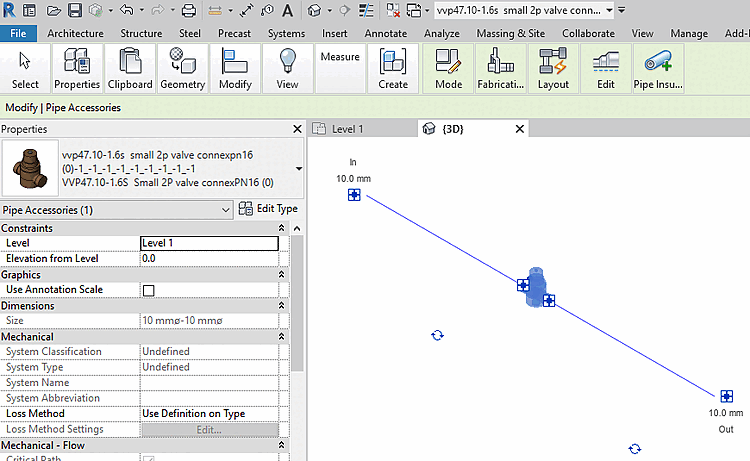Collapse the Mechanical section header
The height and width of the screenshot is (461, 750).
pos(281,337)
